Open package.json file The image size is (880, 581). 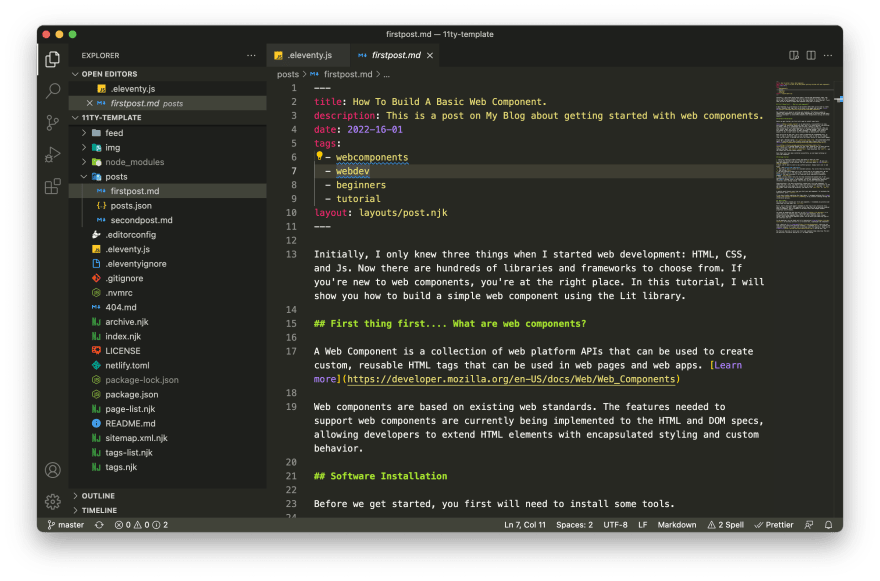click(167, 395)
